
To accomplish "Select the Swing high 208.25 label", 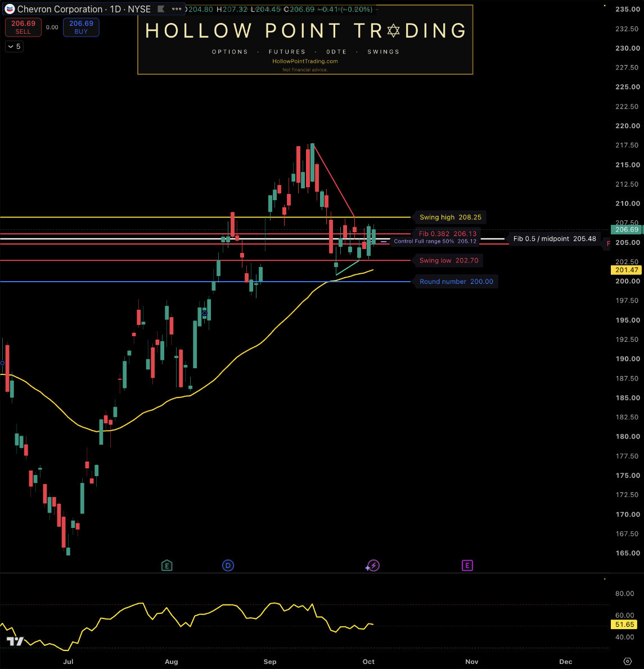I will click(x=451, y=217).
